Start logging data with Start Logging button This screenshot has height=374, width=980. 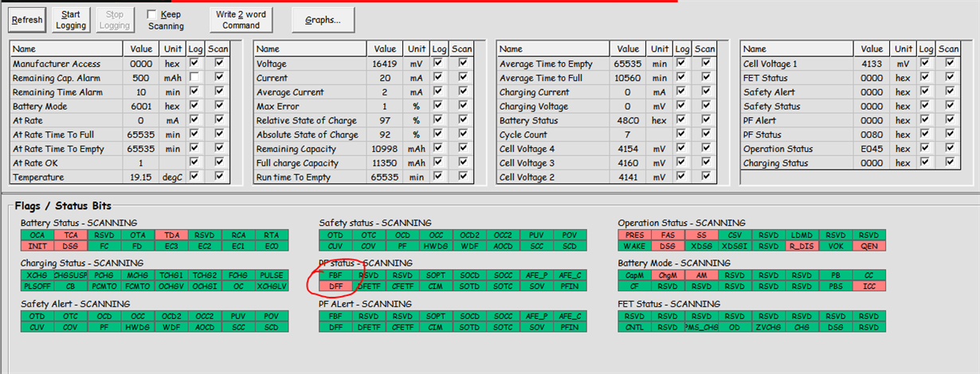71,20
